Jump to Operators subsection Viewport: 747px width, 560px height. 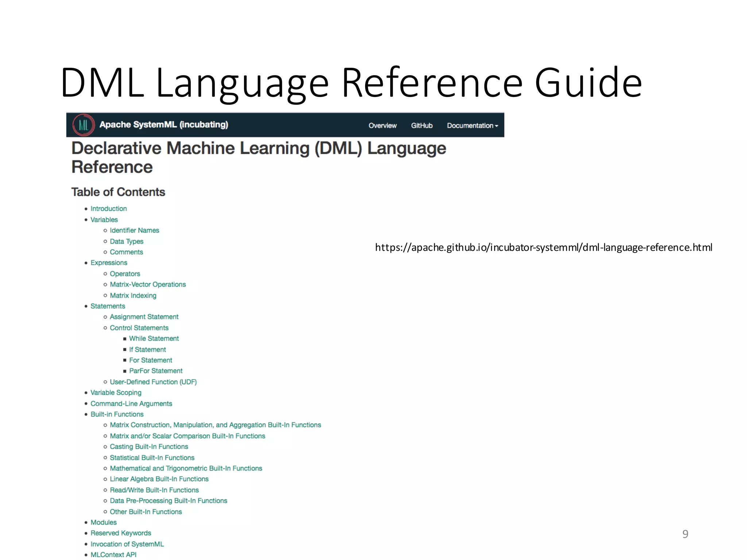[x=125, y=274]
